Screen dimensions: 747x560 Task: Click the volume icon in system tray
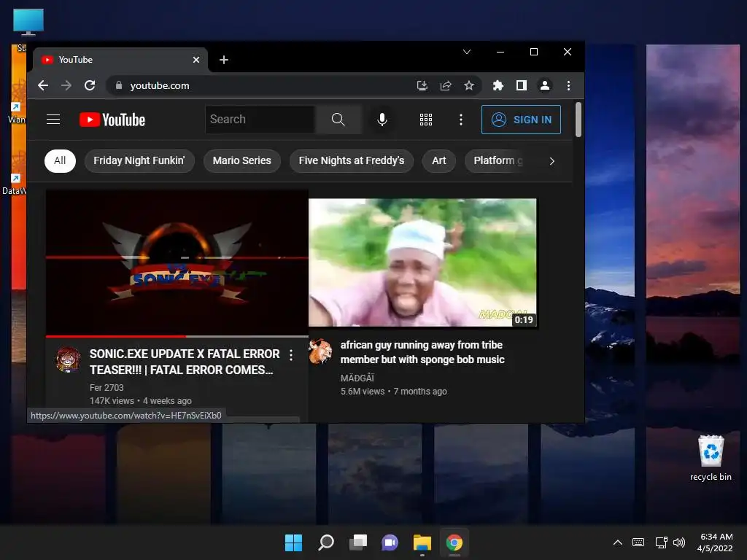click(679, 542)
